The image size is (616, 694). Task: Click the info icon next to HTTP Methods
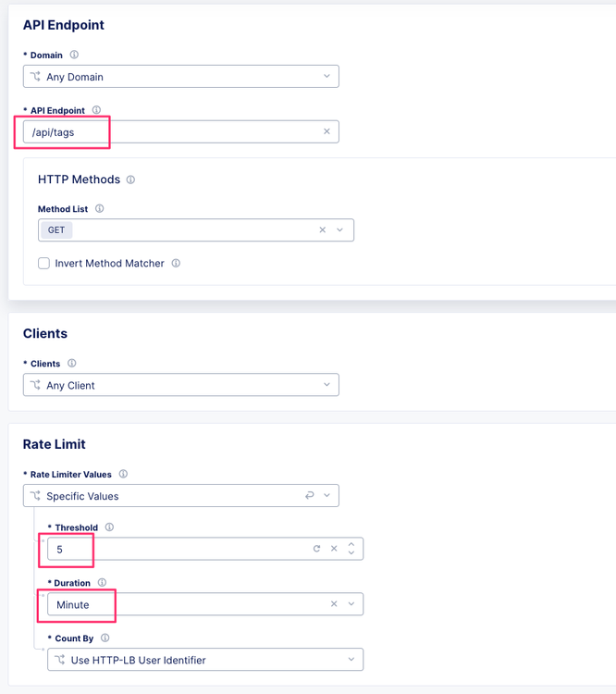(x=130, y=180)
